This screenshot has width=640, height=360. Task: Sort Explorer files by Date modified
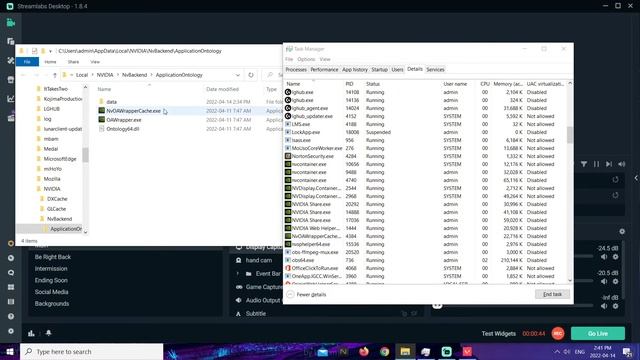[222, 89]
